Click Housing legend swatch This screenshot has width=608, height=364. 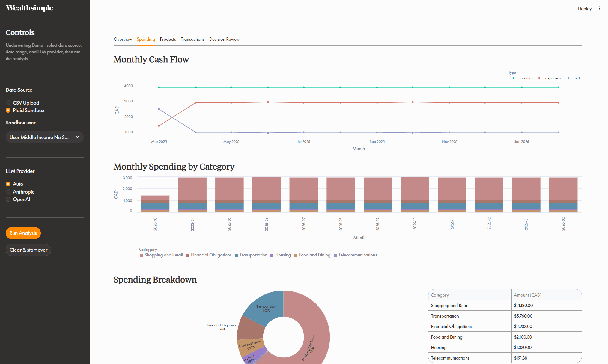coord(272,255)
